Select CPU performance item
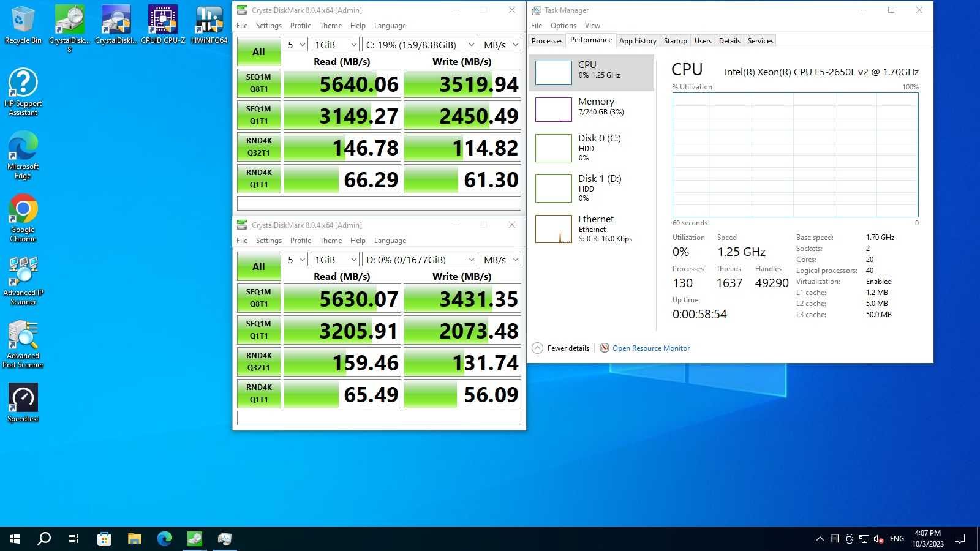980x551 pixels. [592, 73]
